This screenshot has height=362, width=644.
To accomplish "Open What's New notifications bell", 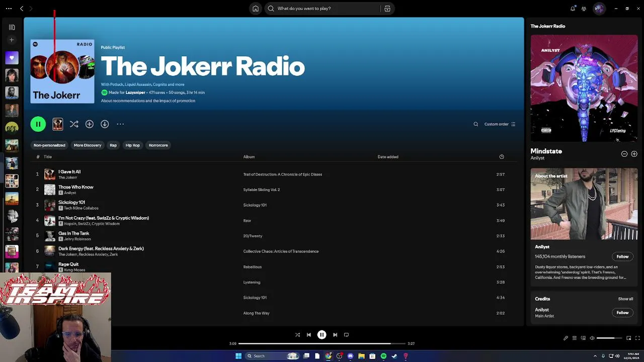I will [x=573, y=9].
